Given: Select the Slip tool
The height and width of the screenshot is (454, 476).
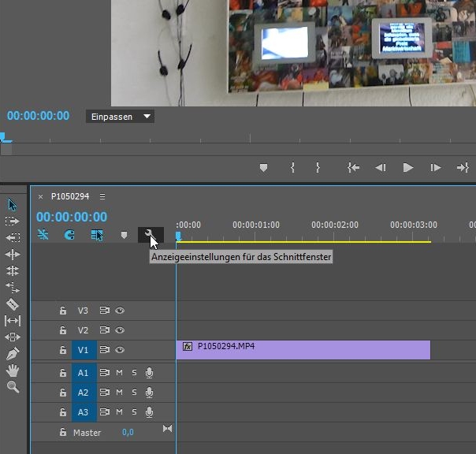Looking at the screenshot, I should pyautogui.click(x=13, y=321).
